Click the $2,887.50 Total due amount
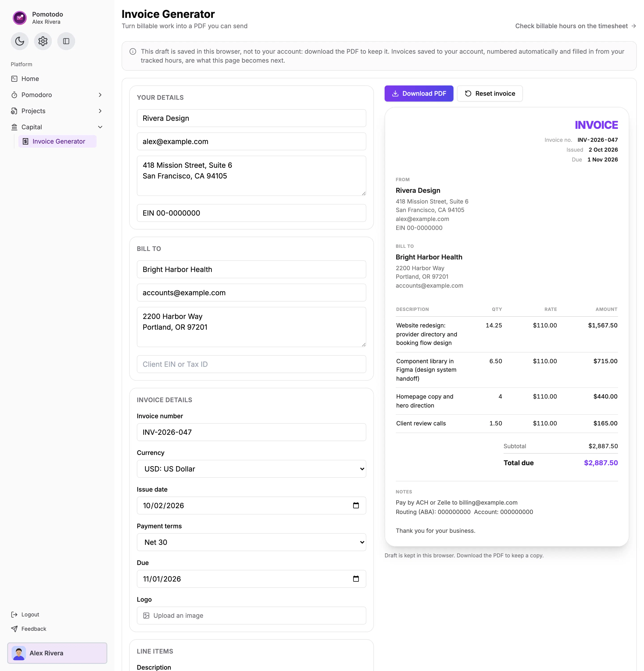 (x=601, y=463)
